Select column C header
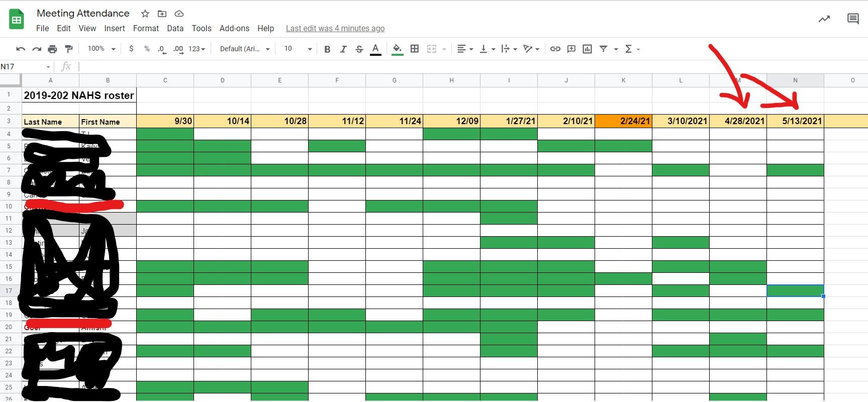This screenshot has width=868, height=402. [165, 80]
